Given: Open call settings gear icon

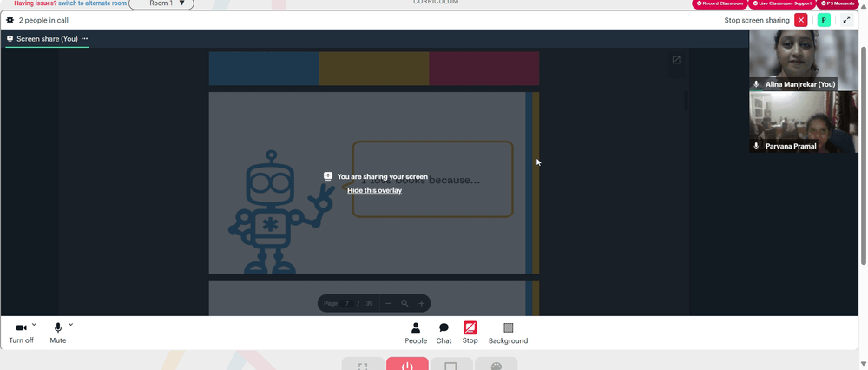Looking at the screenshot, I should (x=10, y=21).
